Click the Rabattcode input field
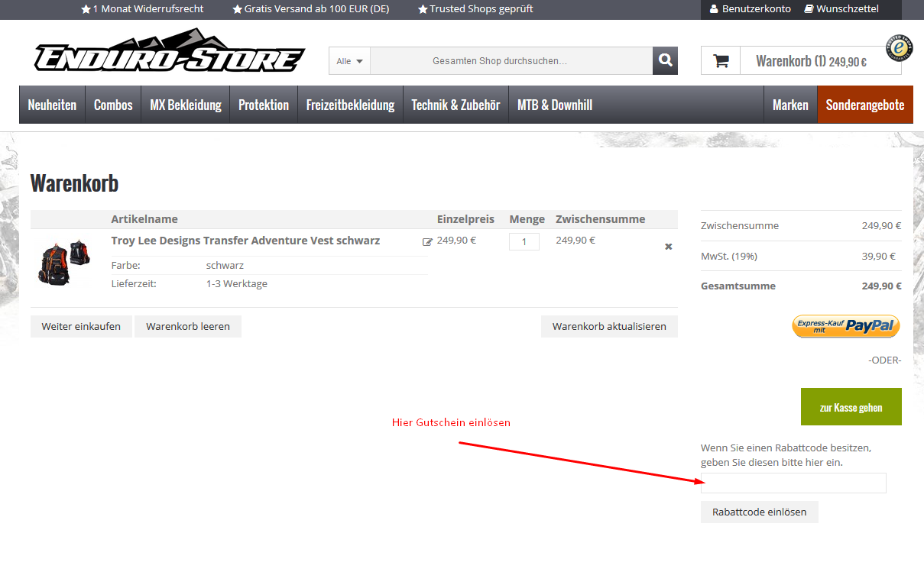Image resolution: width=924 pixels, height=572 pixels. [x=793, y=483]
